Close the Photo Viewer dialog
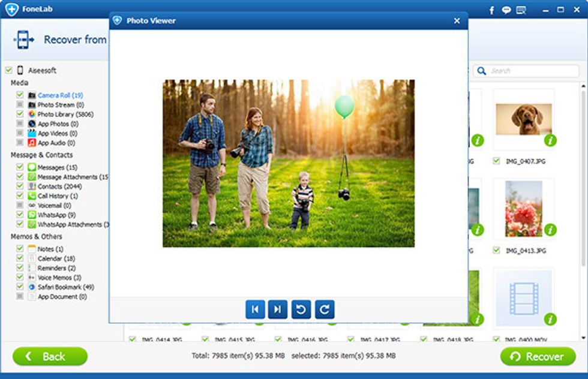Screen dimensions: 588x379 [x=457, y=21]
